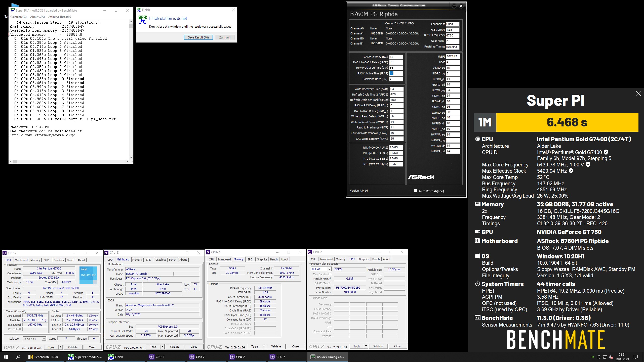This screenshot has height=362, width=644.
Task: Open ASRock Timing Configurator taskbar item
Action: click(x=327, y=357)
